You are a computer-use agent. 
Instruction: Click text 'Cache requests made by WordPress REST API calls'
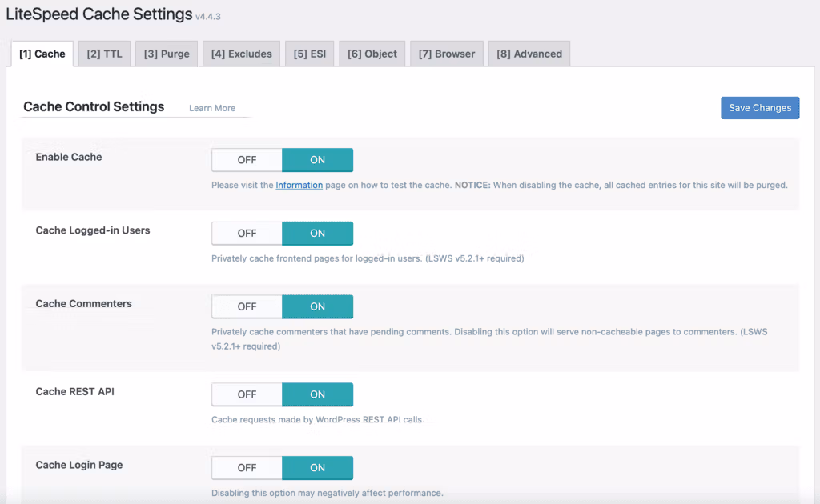point(317,419)
